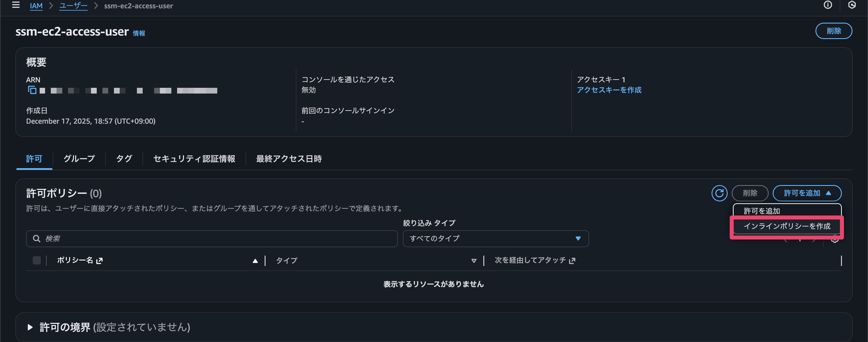
Task: Toggle the タイプ column filter arrow
Action: pyautogui.click(x=474, y=261)
